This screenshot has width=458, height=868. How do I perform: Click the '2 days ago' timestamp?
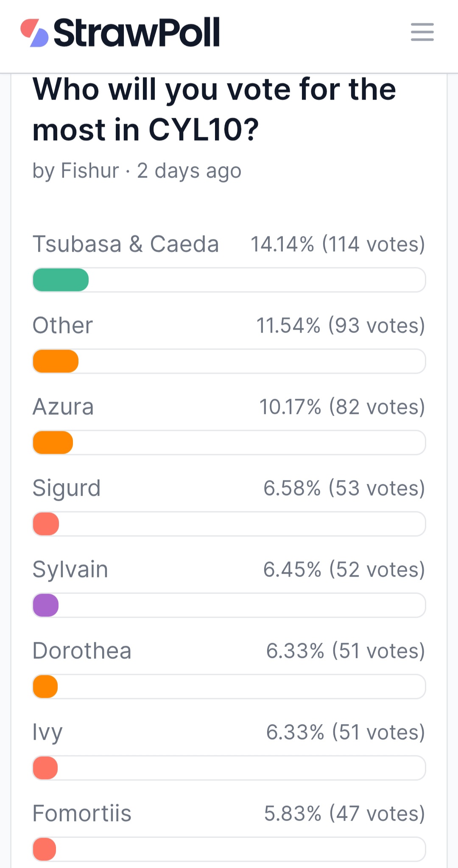[x=189, y=172]
